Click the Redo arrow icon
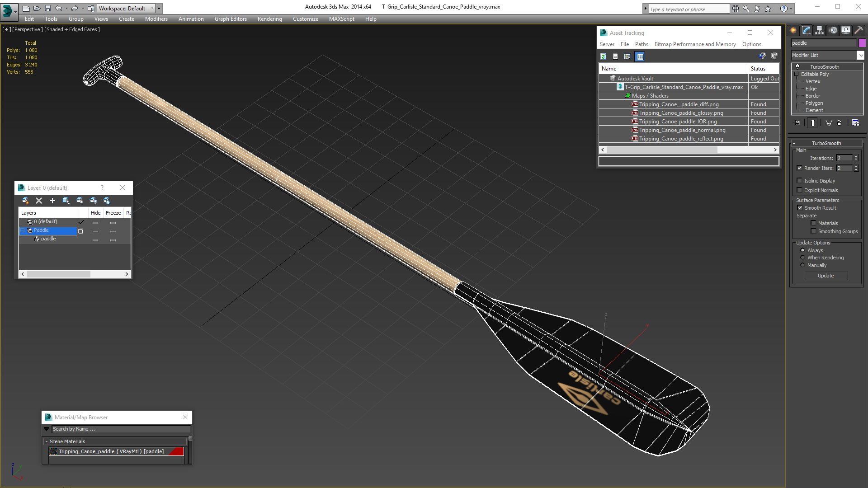This screenshot has height=488, width=868. coord(75,8)
